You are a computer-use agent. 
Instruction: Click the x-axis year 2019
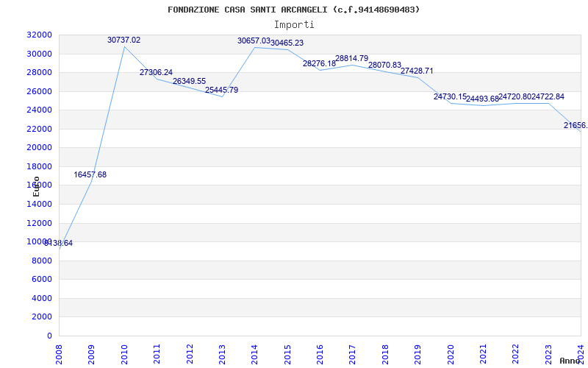pos(417,354)
